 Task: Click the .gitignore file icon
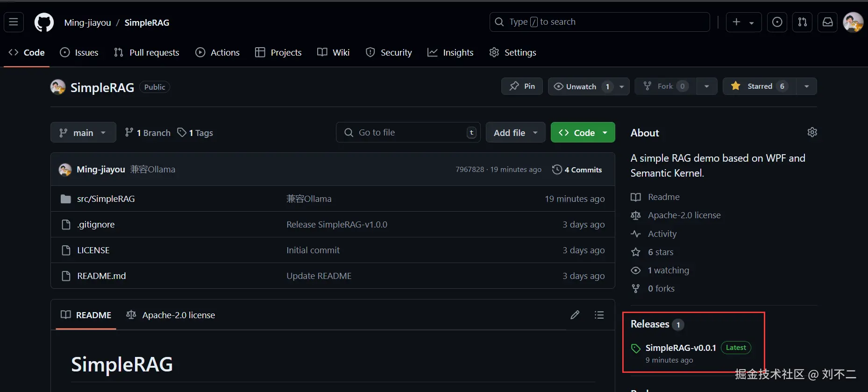[66, 224]
